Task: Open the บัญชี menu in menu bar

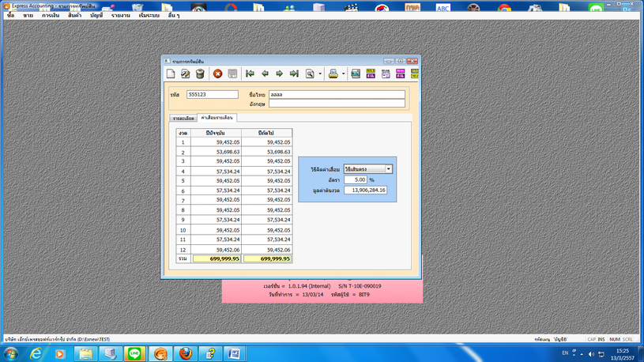Action: point(97,15)
